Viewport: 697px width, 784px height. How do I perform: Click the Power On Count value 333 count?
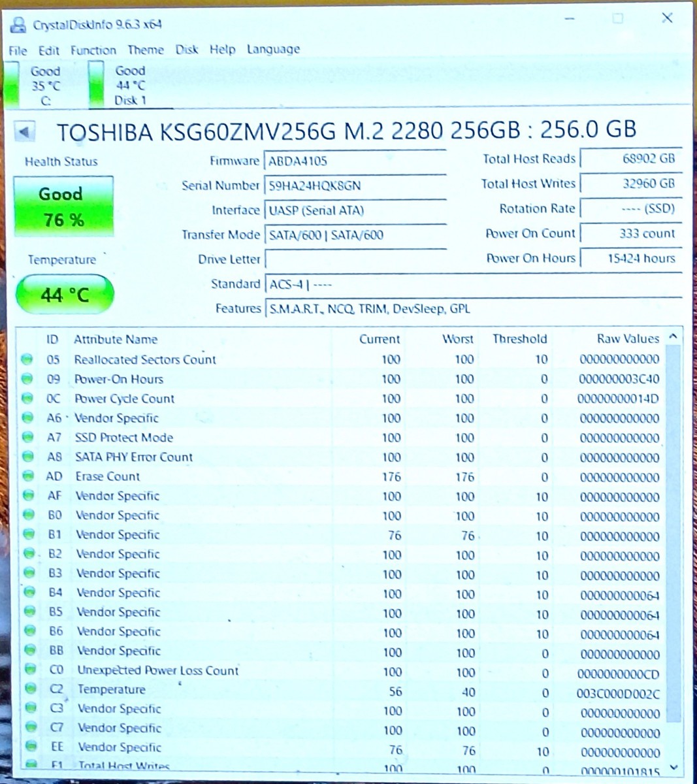coord(631,233)
